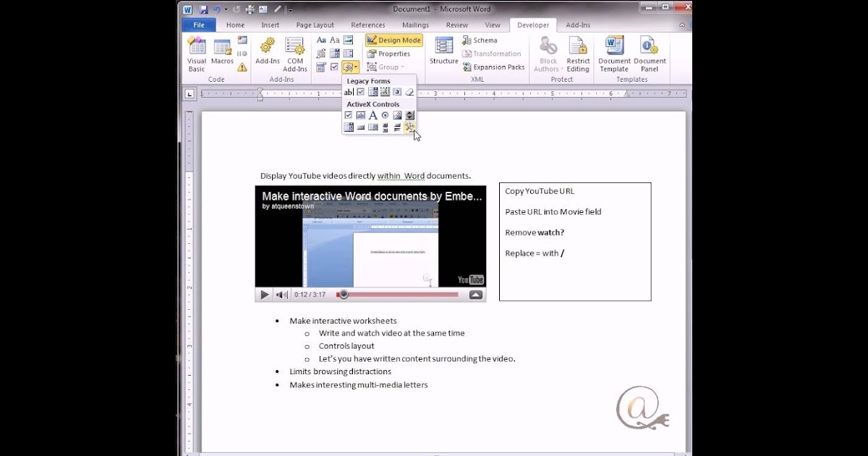The image size is (868, 456).
Task: Insert Legacy Check Box Form Field
Action: pyautogui.click(x=360, y=92)
